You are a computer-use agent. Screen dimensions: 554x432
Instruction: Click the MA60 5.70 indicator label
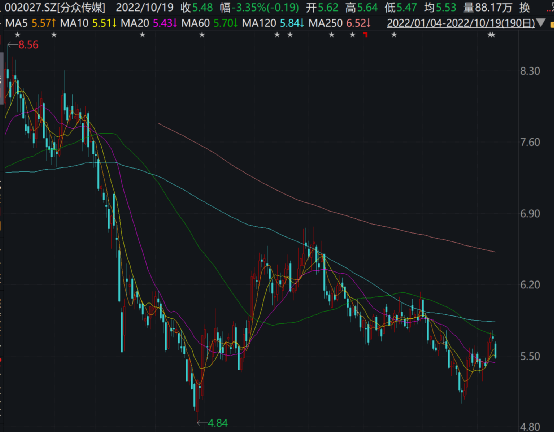210,23
